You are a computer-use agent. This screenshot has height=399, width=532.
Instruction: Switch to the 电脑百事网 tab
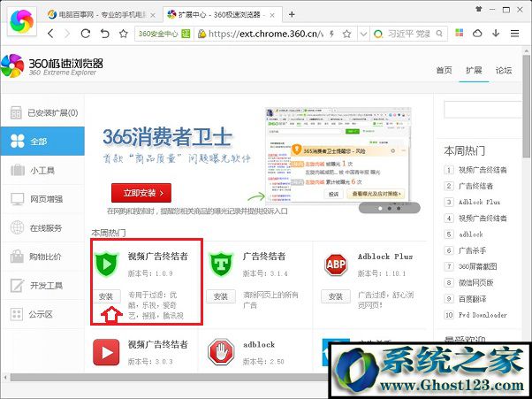pyautogui.click(x=98, y=15)
